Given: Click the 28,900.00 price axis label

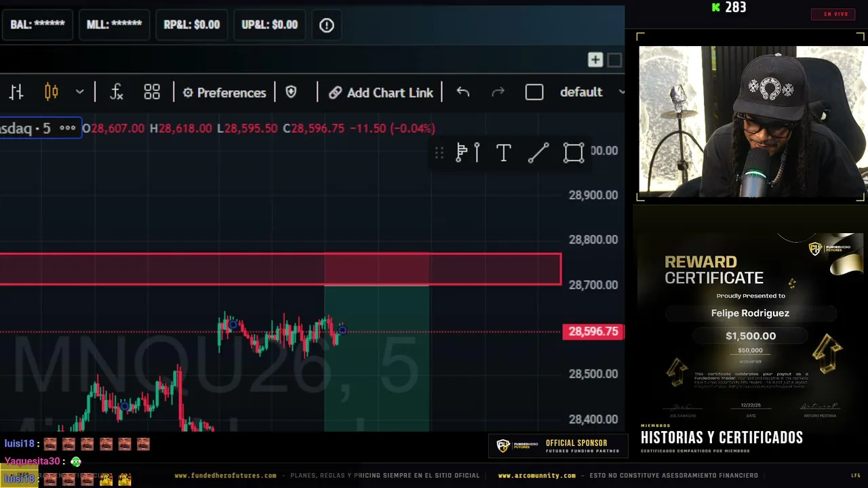Looking at the screenshot, I should coord(593,195).
